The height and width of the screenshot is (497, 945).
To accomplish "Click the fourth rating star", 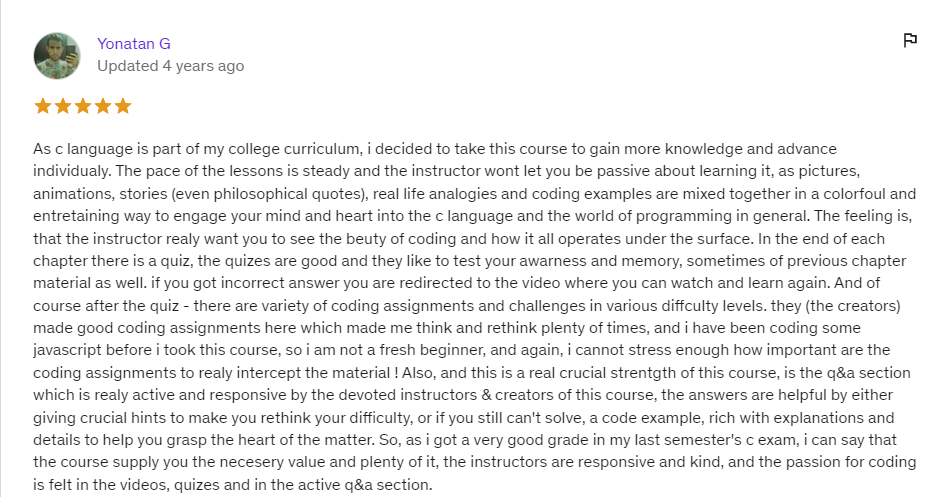I will click(103, 106).
